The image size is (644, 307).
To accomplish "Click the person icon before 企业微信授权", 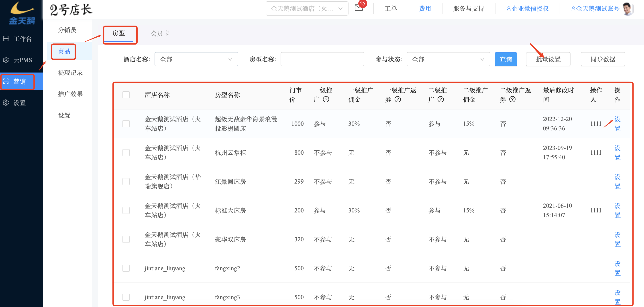I will pyautogui.click(x=509, y=9).
